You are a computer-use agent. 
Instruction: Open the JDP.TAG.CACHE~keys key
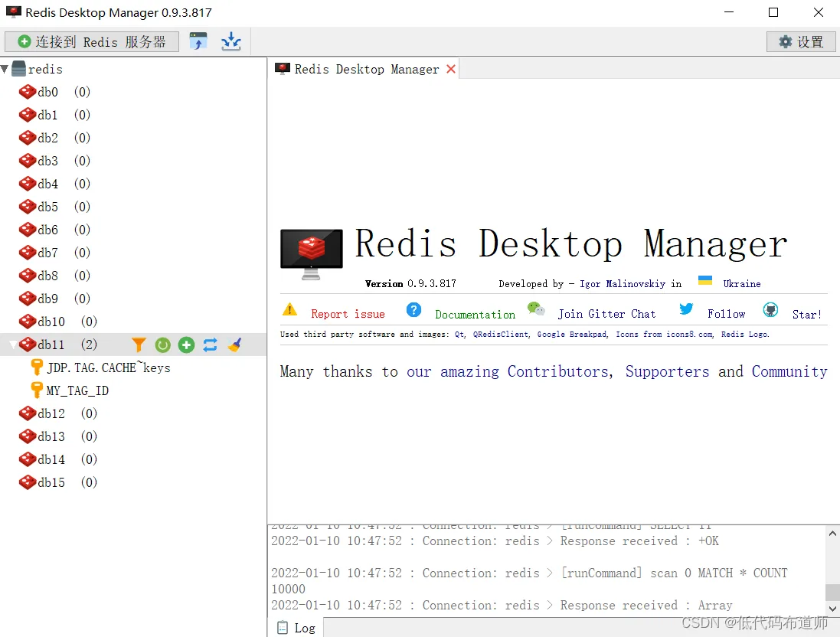pos(109,368)
